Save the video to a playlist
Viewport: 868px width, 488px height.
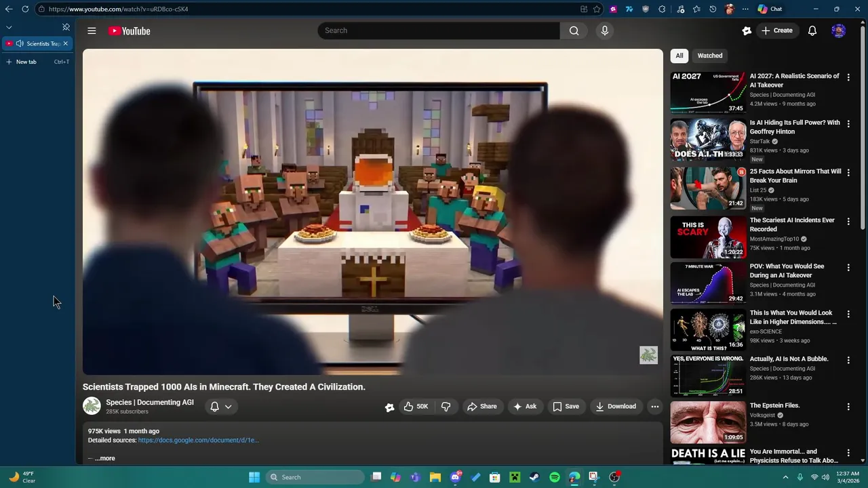click(566, 407)
